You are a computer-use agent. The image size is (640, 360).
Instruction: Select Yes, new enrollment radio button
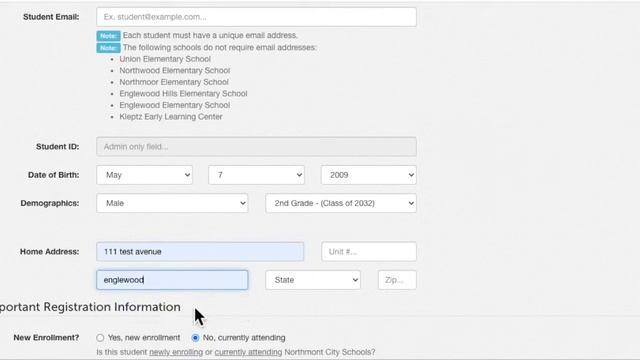100,338
